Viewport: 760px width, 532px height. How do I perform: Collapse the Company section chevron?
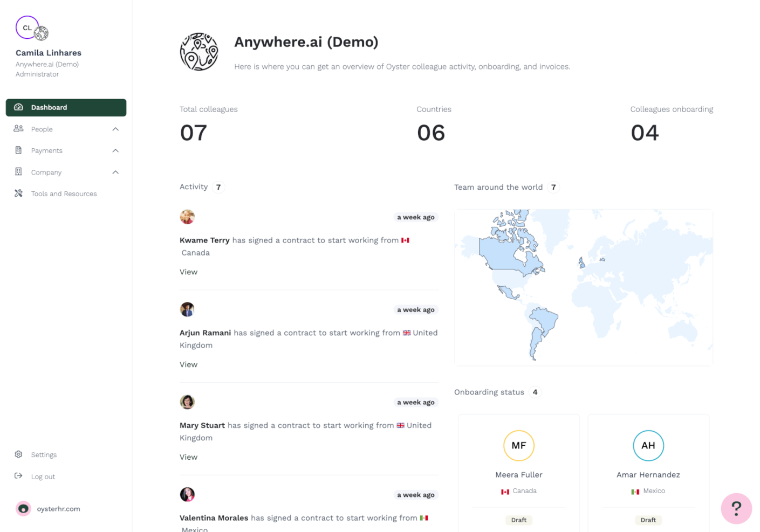click(x=115, y=172)
